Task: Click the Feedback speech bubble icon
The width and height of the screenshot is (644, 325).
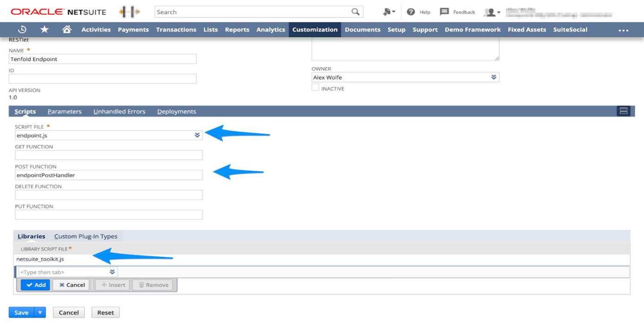Action: (444, 12)
